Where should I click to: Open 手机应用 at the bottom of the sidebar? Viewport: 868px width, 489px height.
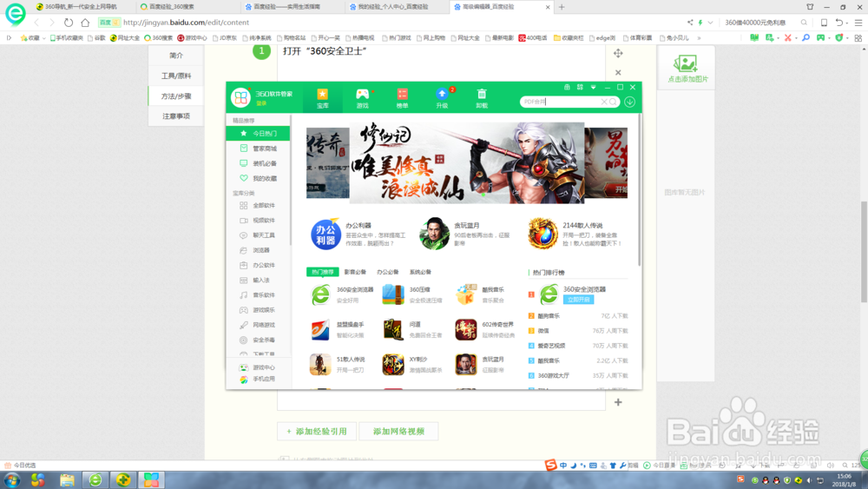pyautogui.click(x=258, y=380)
